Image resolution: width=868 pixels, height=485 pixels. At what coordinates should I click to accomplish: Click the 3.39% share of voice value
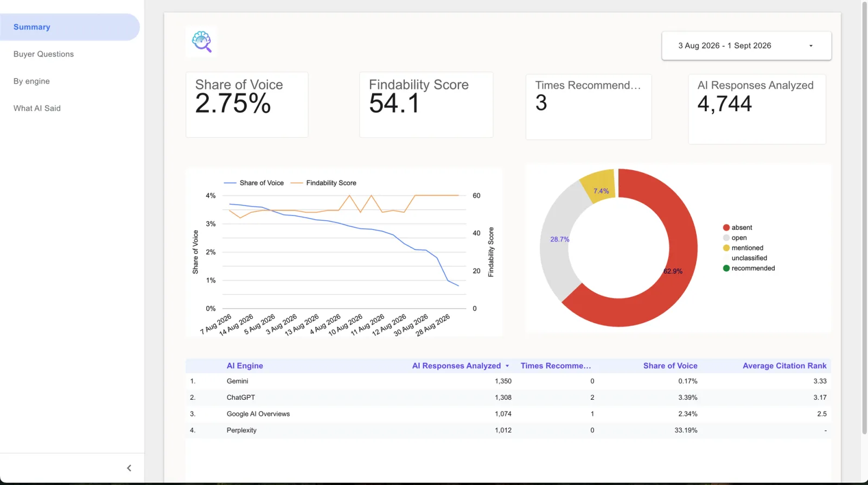[688, 398]
